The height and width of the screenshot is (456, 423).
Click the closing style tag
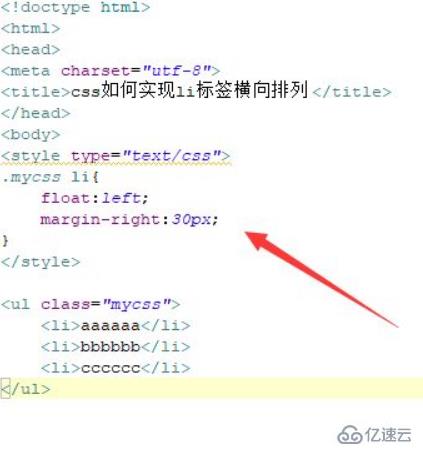40,262
